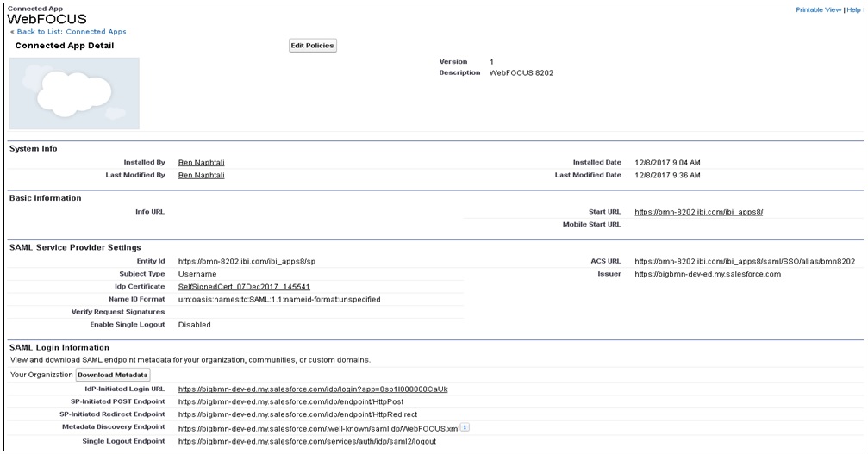Click the Verify Request Signatures label
868x454 pixels.
coord(118,312)
